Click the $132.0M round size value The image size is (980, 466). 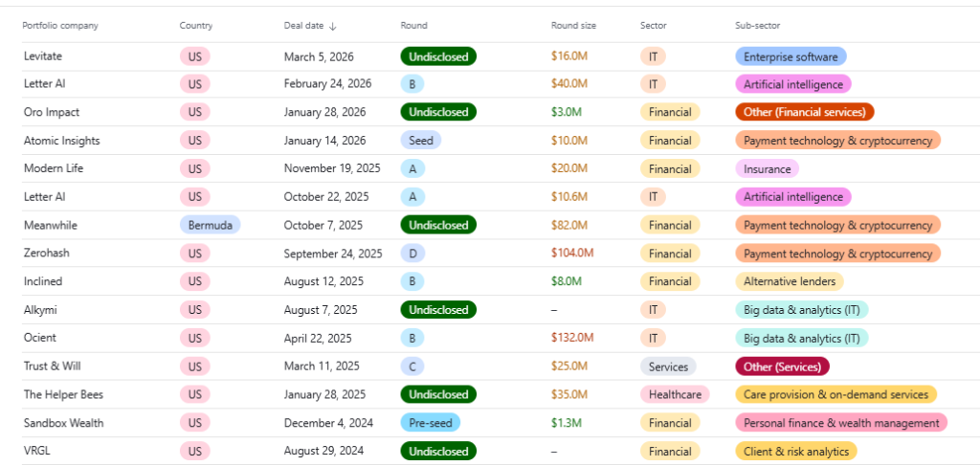pos(572,338)
